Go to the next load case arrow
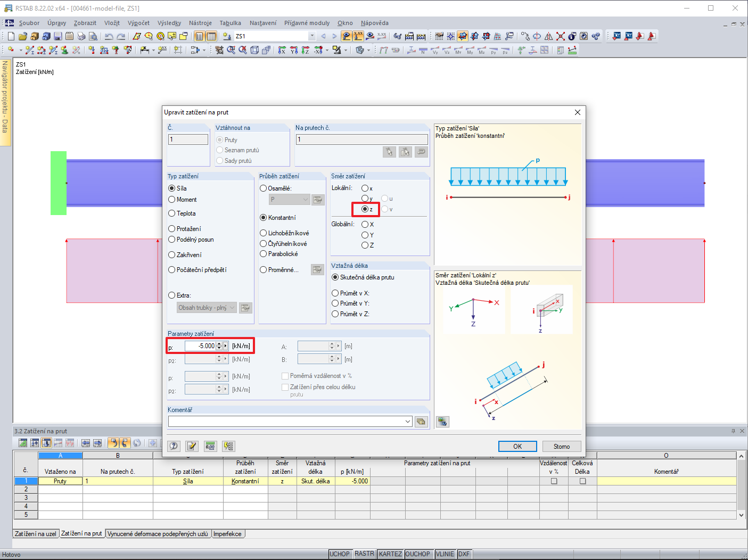 pos(334,36)
